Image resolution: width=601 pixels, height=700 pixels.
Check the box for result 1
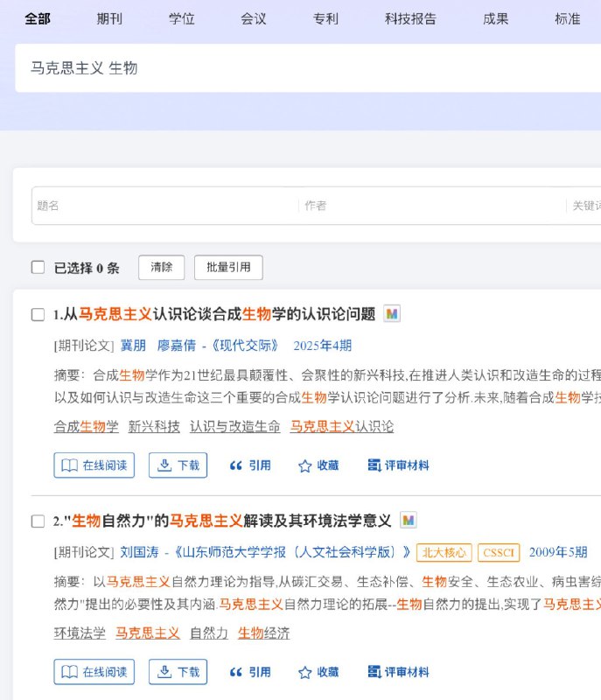(38, 315)
